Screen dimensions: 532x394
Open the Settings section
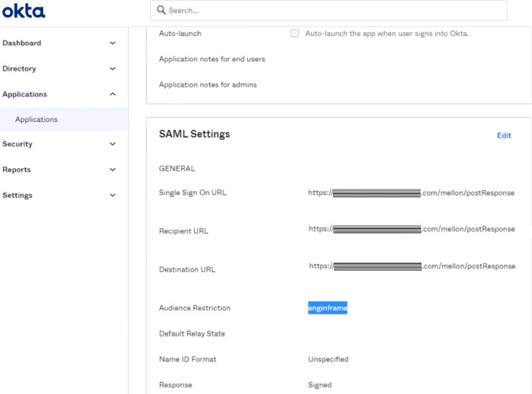tap(17, 195)
